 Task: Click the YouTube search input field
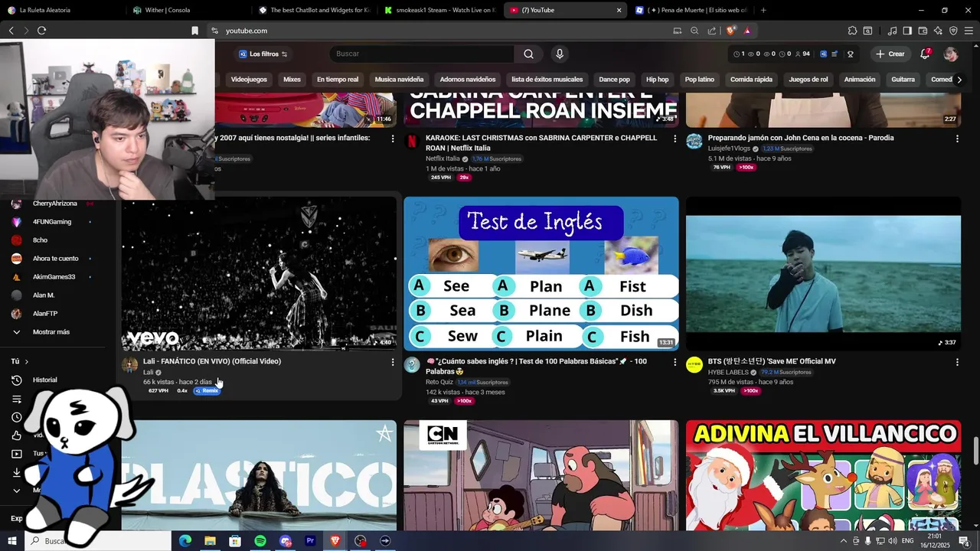click(423, 54)
